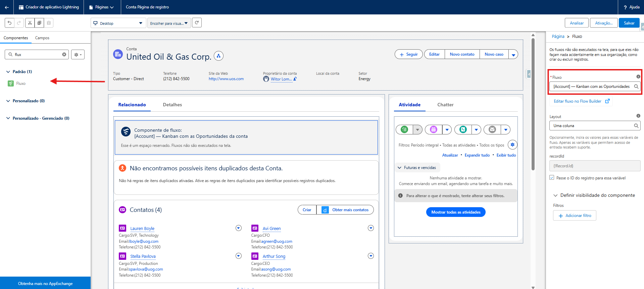Expand the Personalizado - Gerenciado (0) section
This screenshot has width=644, height=289.
click(8, 118)
